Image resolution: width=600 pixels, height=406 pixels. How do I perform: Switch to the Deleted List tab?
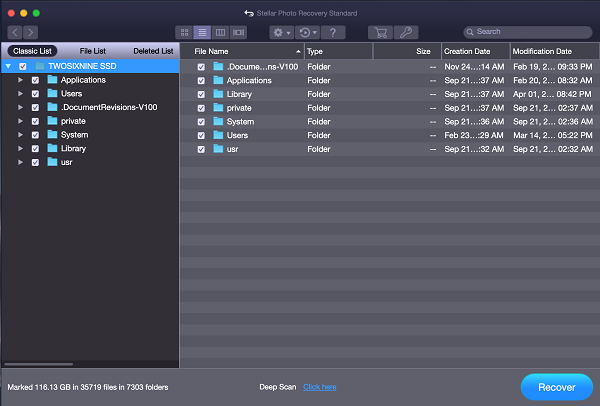click(153, 51)
